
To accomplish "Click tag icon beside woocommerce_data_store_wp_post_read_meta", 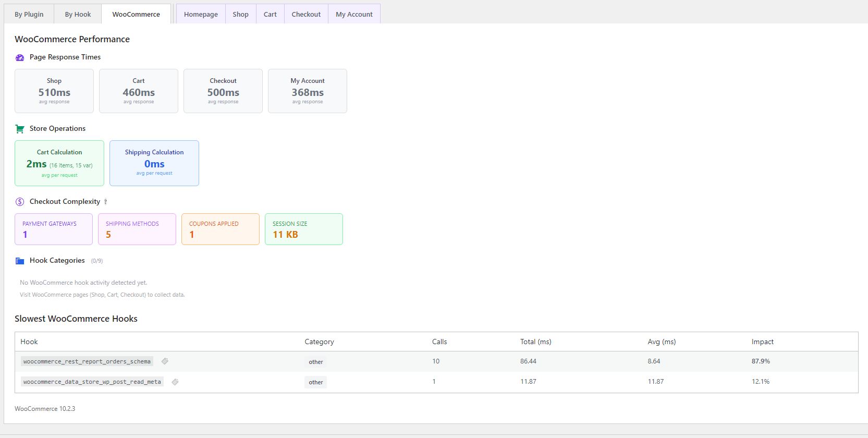I will click(175, 382).
